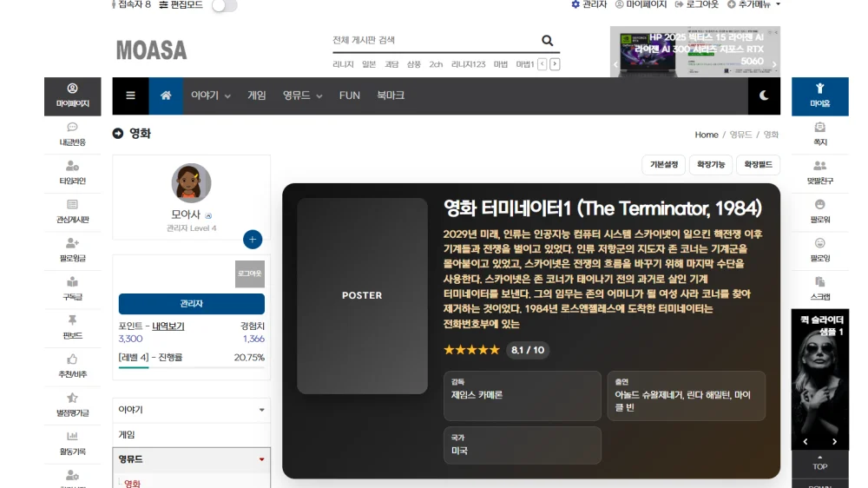Click the gray 로그아웃 button in the profile box

coord(250,274)
